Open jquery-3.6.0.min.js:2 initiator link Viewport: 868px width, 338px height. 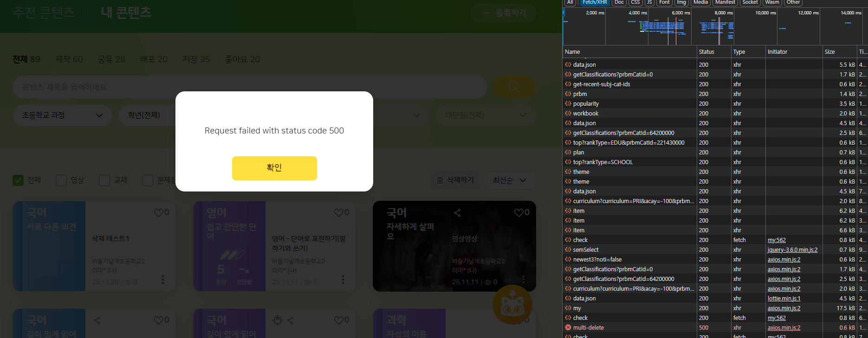coord(792,250)
